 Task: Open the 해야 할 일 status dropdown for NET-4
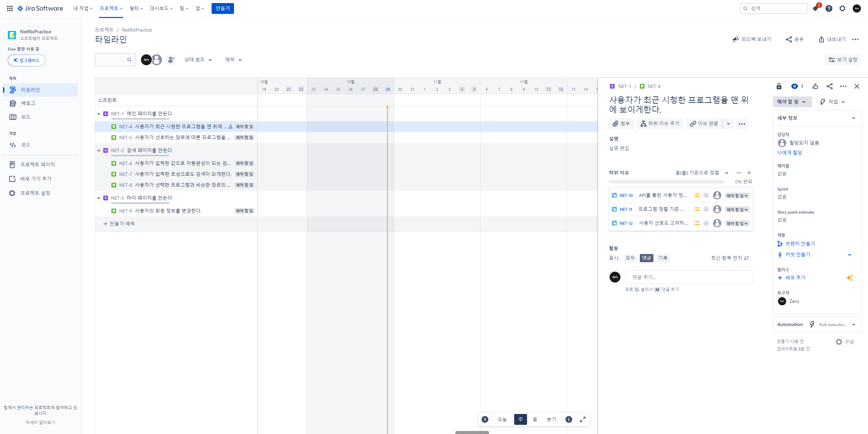point(792,102)
